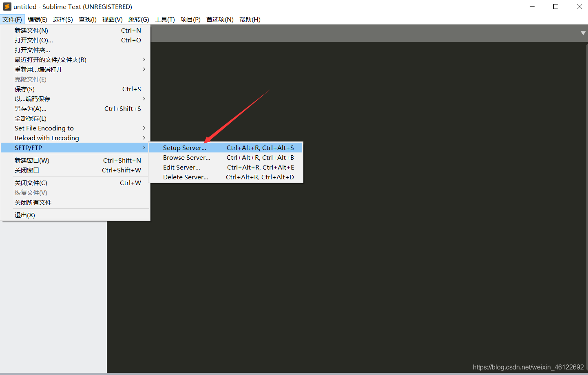Choose 退出(X) to quit
This screenshot has height=375, width=588.
(x=75, y=215)
